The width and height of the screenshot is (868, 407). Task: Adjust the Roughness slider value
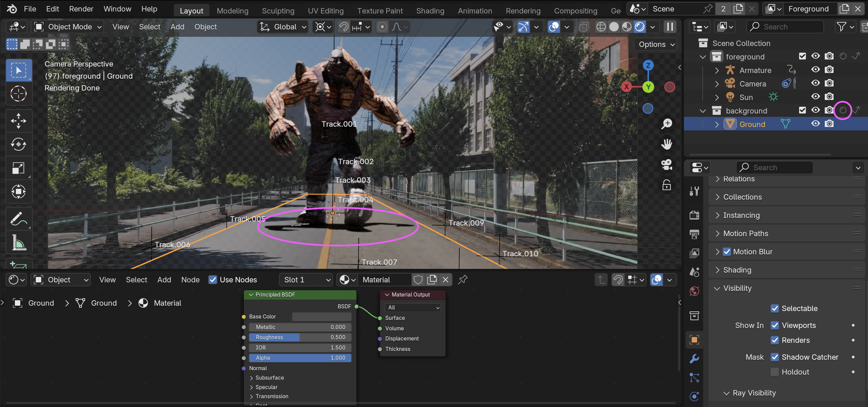point(300,337)
